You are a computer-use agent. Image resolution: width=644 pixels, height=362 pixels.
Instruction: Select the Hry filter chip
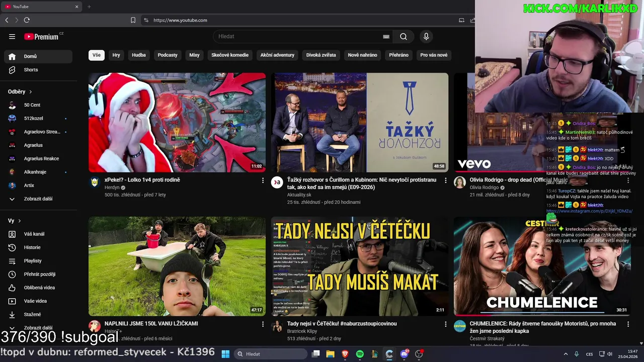(116, 55)
